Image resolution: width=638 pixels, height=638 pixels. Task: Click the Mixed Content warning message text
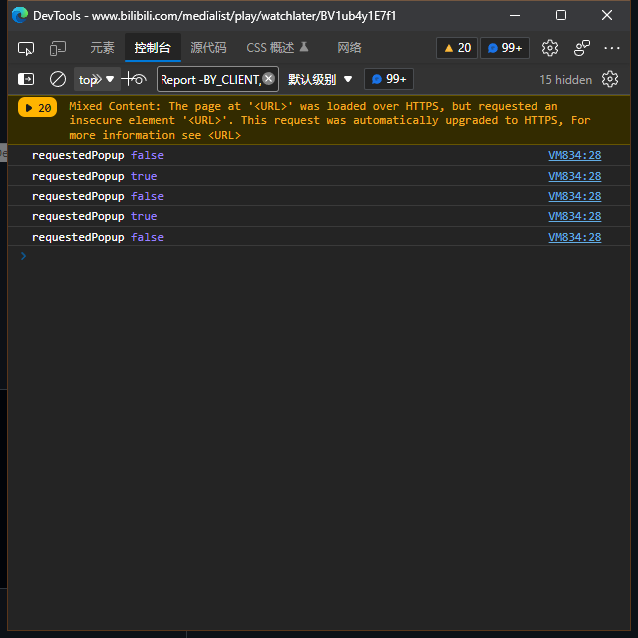330,120
